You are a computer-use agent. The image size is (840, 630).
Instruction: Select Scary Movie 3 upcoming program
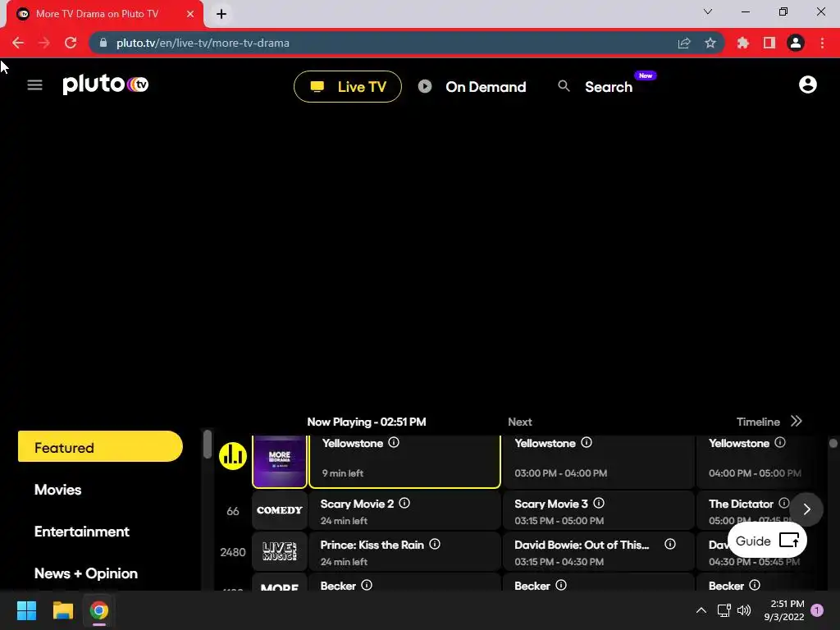pyautogui.click(x=598, y=510)
